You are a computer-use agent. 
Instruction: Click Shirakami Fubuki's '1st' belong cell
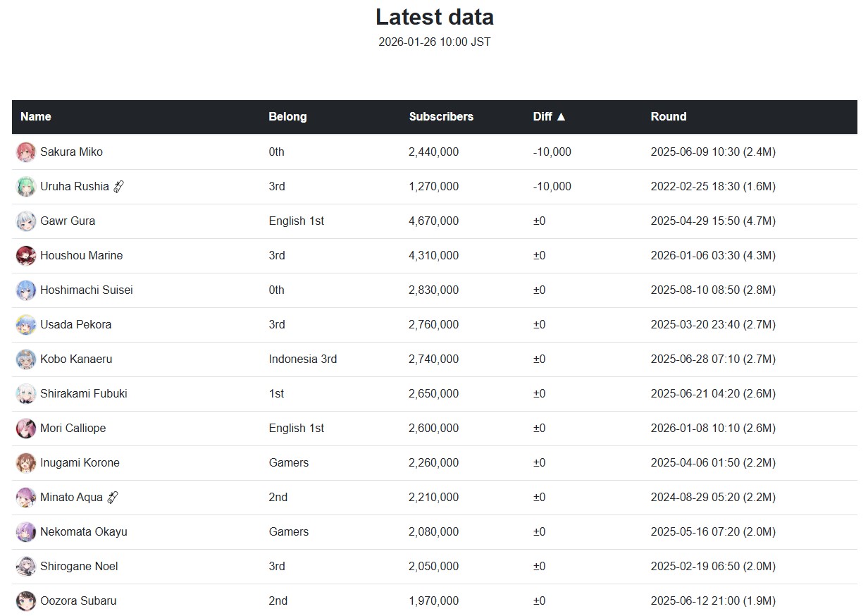276,394
